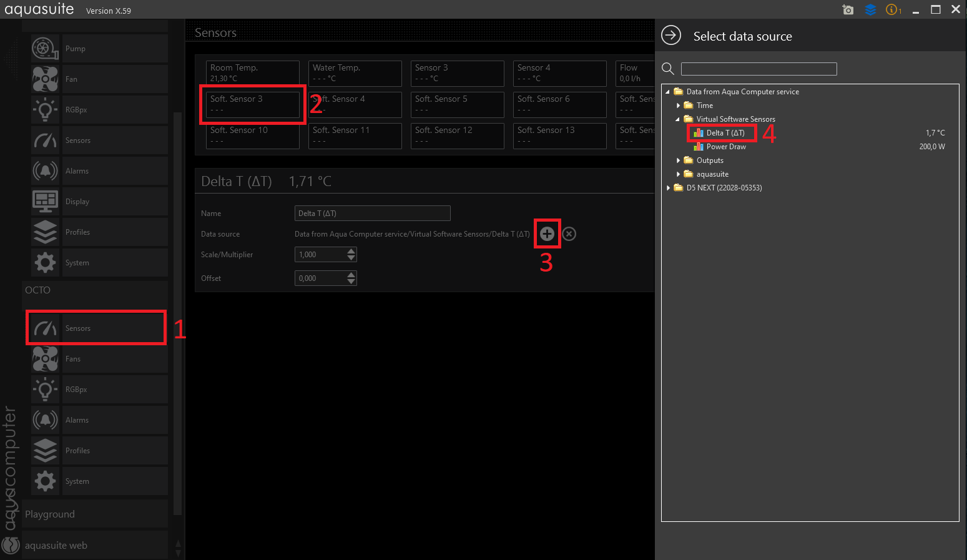Viewport: 967px width, 560px height.
Task: Select the OCTO Sensors gauge icon
Action: tap(45, 328)
